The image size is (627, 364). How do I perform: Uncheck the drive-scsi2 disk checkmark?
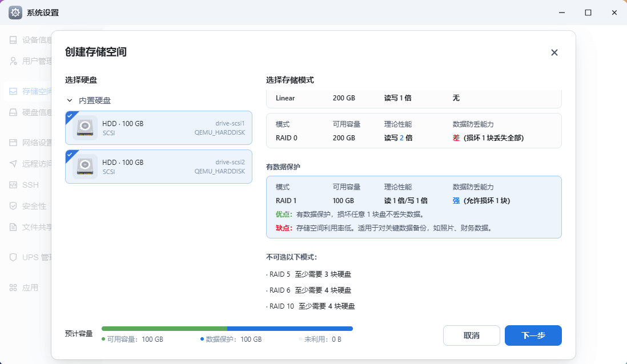[70, 154]
